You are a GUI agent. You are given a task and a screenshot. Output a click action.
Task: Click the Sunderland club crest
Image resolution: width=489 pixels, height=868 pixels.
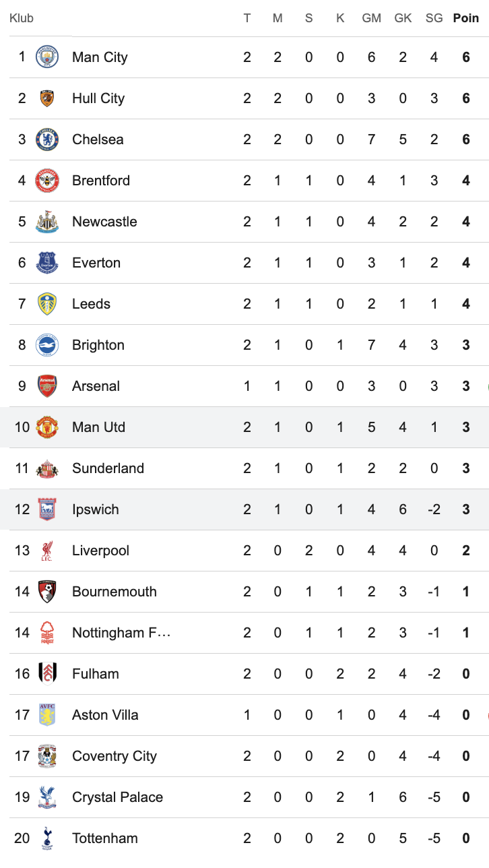pyautogui.click(x=47, y=468)
